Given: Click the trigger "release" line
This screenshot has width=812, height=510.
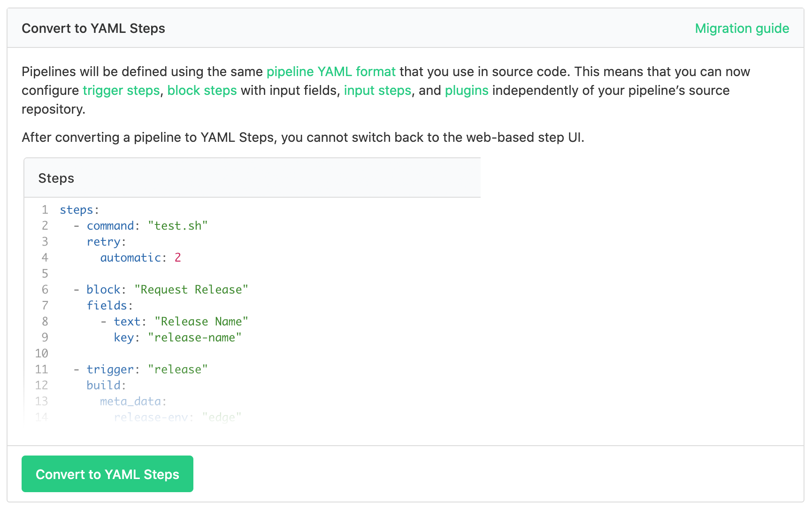Looking at the screenshot, I should pyautogui.click(x=141, y=369).
